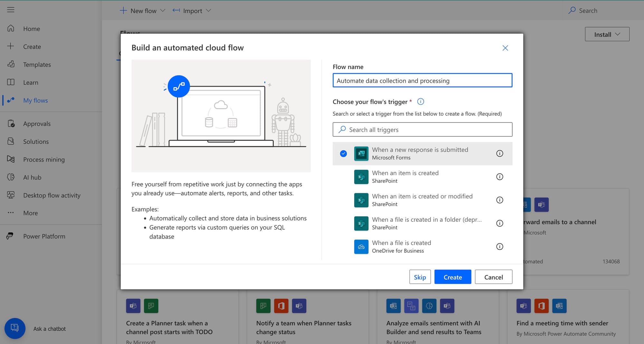This screenshot has width=644, height=344.
Task: Click the Solutions icon
Action: pyautogui.click(x=11, y=141)
